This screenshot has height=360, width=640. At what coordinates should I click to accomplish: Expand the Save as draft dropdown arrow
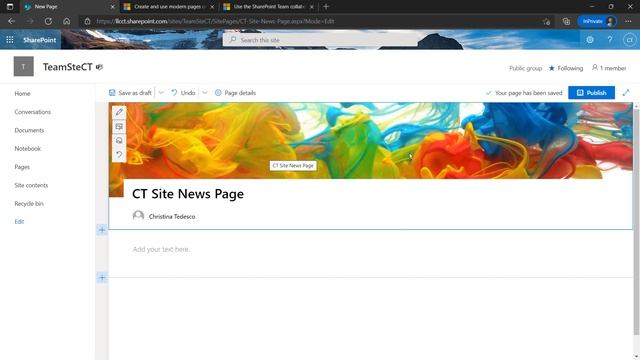[x=161, y=93]
